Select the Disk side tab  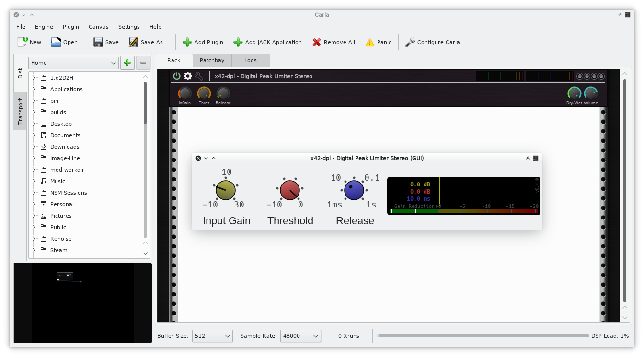click(x=20, y=73)
